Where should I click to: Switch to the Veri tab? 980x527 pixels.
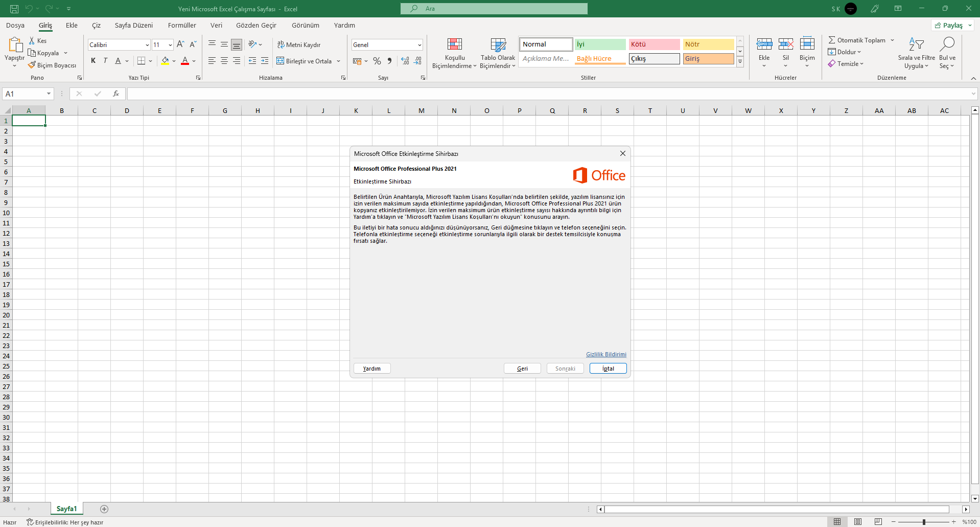coord(216,25)
